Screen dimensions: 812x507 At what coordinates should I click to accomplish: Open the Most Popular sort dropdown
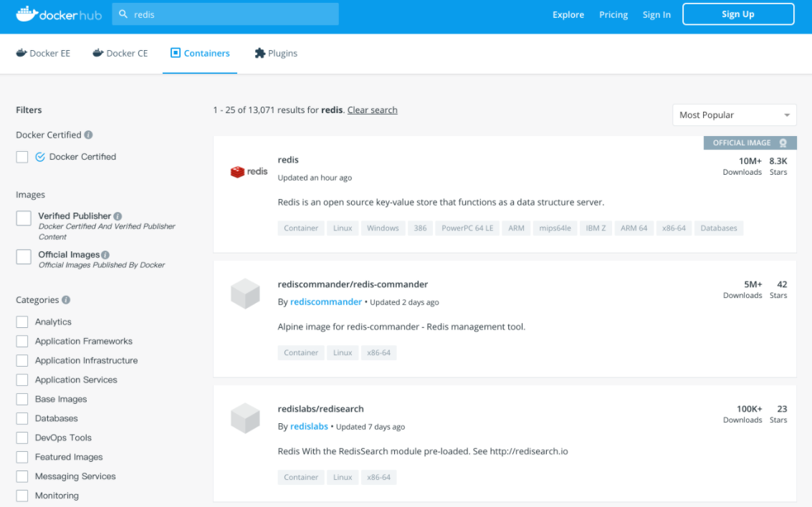pos(733,115)
